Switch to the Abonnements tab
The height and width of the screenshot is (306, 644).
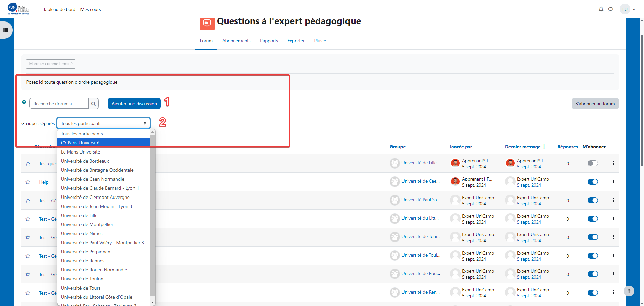pyautogui.click(x=236, y=41)
